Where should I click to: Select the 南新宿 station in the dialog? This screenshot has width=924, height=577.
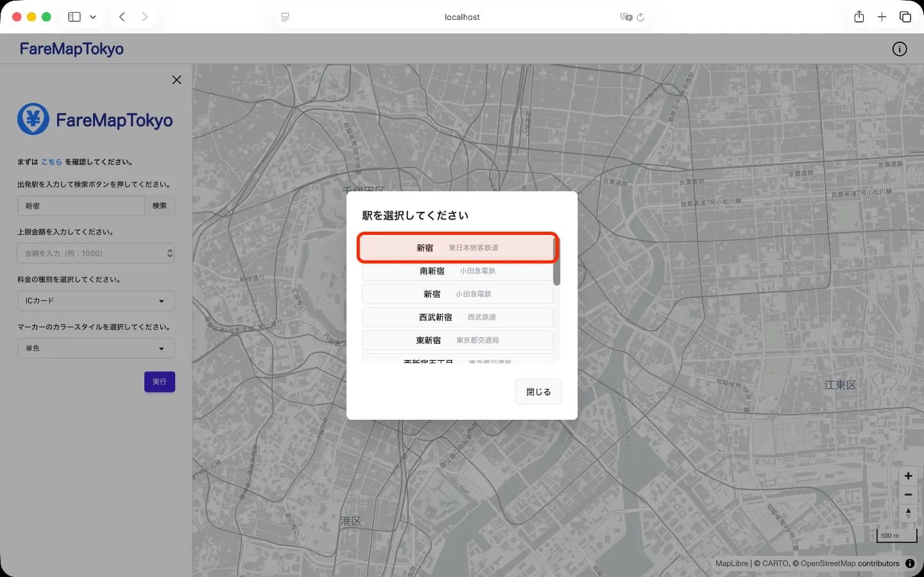pyautogui.click(x=457, y=270)
